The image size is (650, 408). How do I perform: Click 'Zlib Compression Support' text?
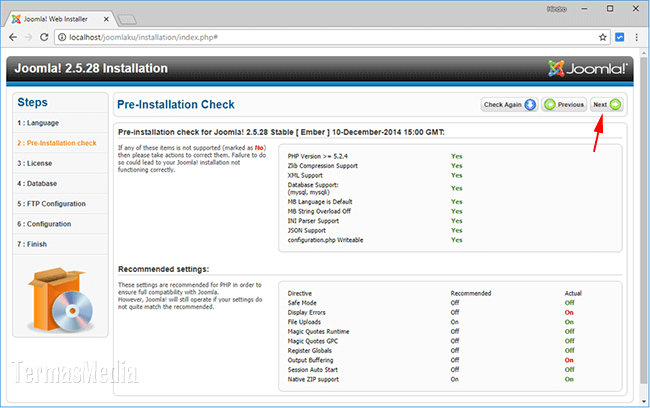coord(323,166)
